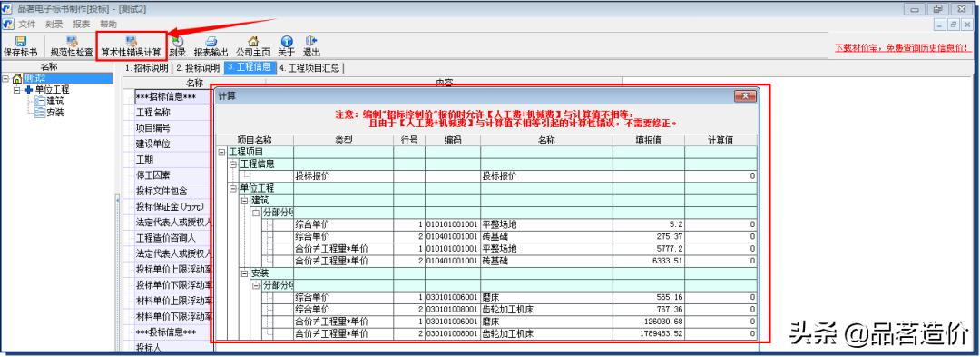Select the 项目编号 row
The image size is (980, 357).
(172, 127)
